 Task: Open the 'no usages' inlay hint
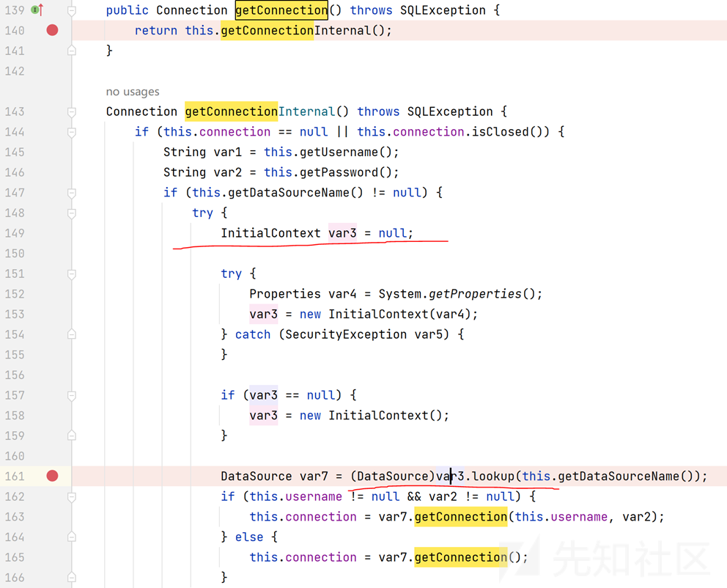133,92
